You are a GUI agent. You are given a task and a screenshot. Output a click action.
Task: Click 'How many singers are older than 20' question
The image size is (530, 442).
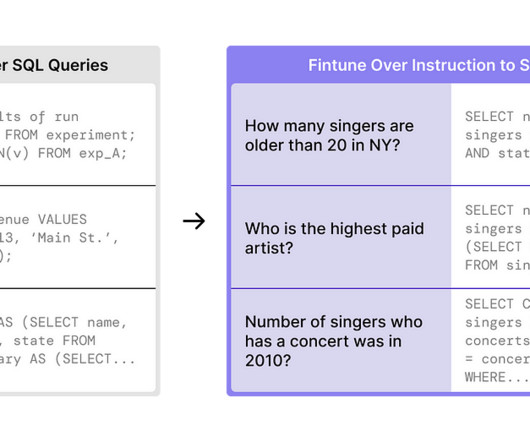329,136
